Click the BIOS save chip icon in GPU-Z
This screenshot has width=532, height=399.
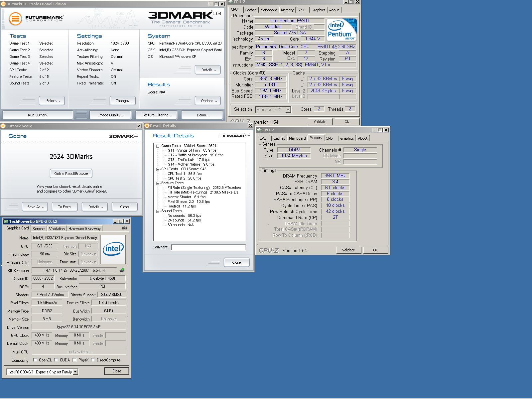pos(122,270)
